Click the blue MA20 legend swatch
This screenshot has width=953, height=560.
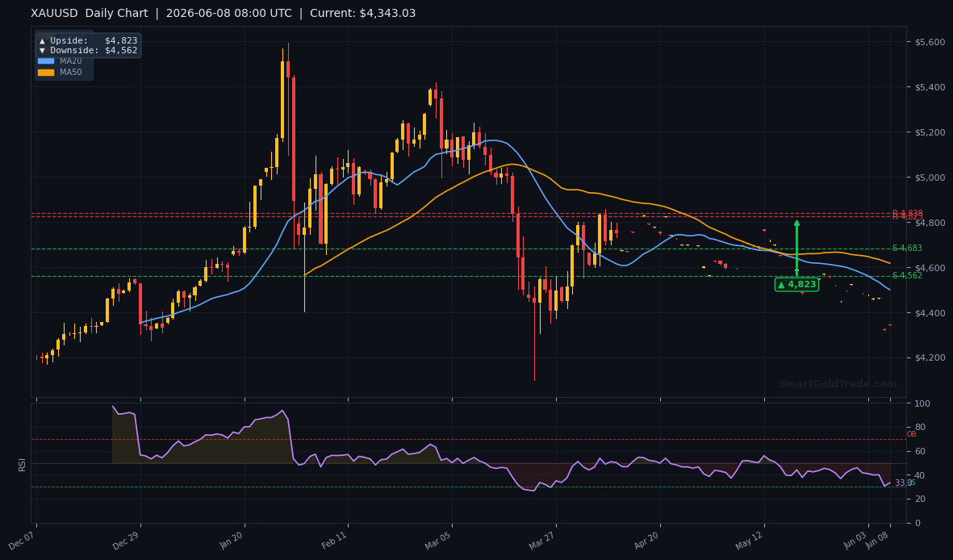tap(45, 61)
